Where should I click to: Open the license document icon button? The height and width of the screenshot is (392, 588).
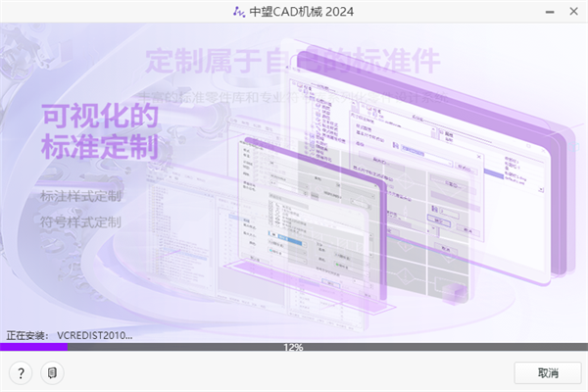coord(52,372)
